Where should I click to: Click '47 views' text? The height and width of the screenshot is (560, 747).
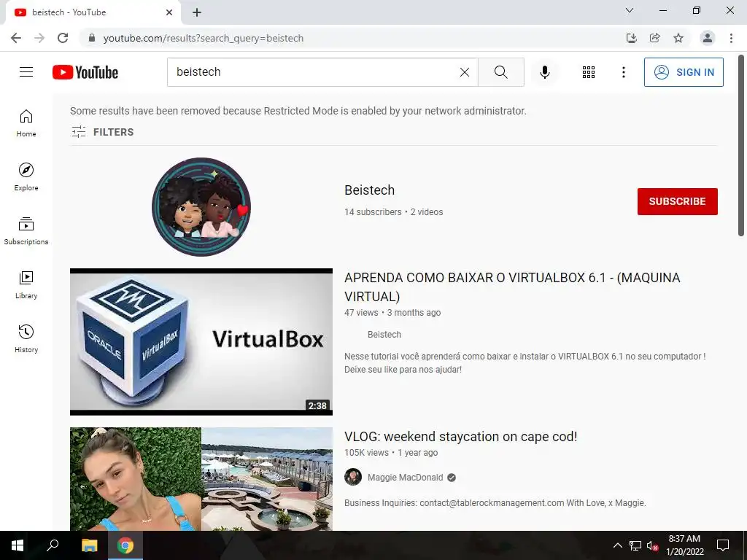point(361,313)
